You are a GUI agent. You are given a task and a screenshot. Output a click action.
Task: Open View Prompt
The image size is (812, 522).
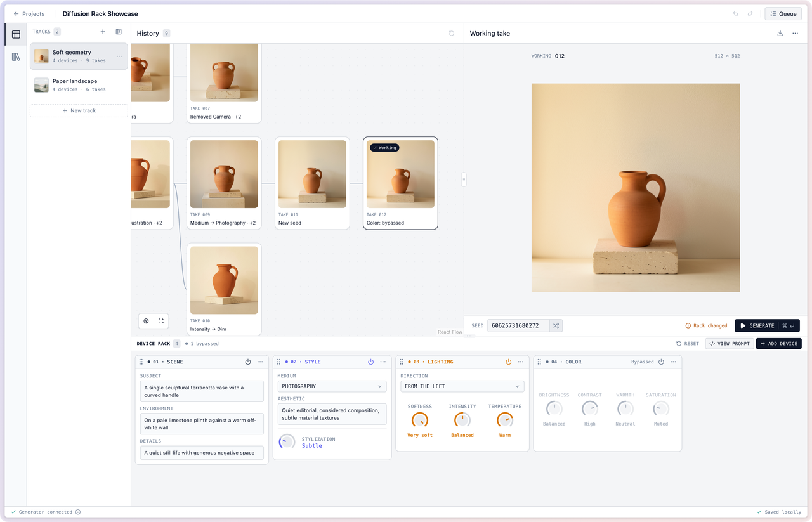coord(730,344)
